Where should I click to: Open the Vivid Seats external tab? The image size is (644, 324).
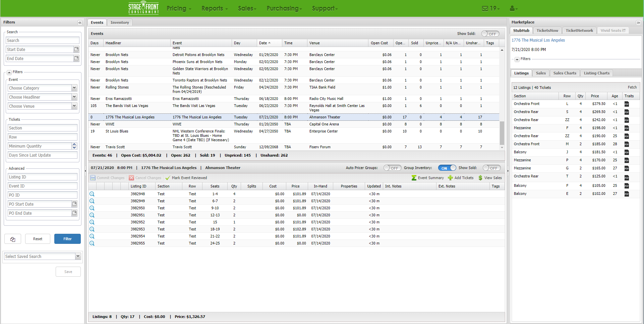[x=612, y=31]
